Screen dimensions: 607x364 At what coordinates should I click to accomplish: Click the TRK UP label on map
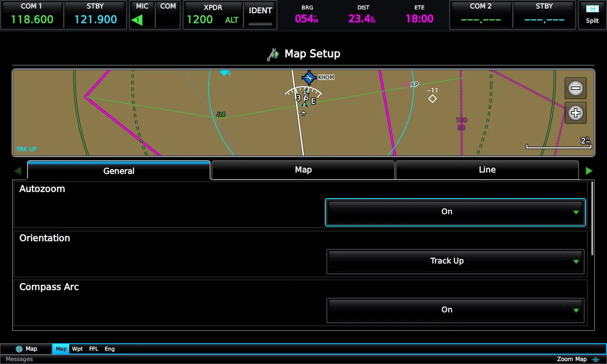(27, 149)
